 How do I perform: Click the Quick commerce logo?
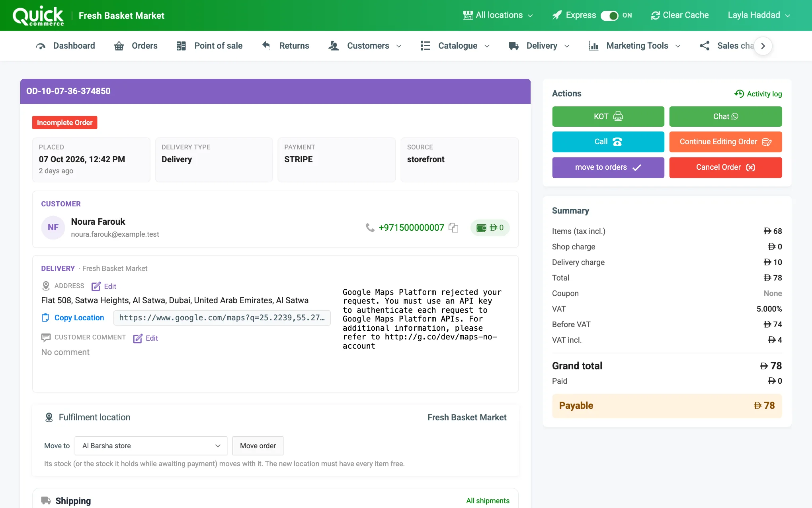(38, 16)
